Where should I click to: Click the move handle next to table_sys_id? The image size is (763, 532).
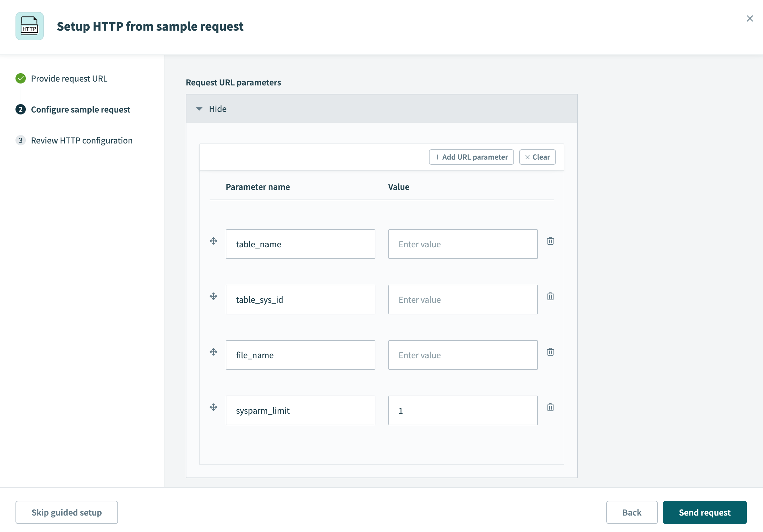pyautogui.click(x=213, y=296)
